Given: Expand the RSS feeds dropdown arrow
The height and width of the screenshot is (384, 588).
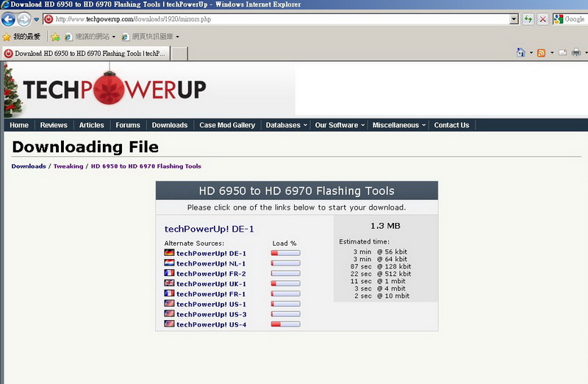Looking at the screenshot, I should click(x=552, y=52).
